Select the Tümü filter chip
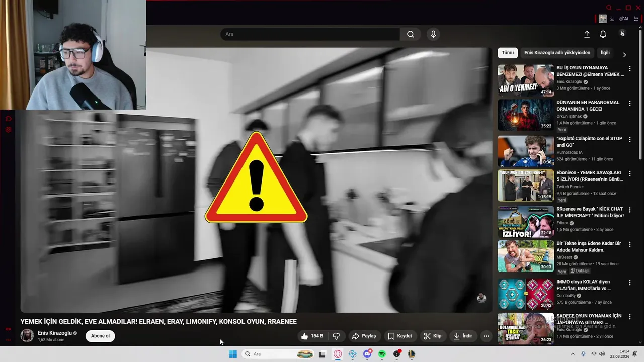Viewport: 644px width, 362px height. (508, 53)
